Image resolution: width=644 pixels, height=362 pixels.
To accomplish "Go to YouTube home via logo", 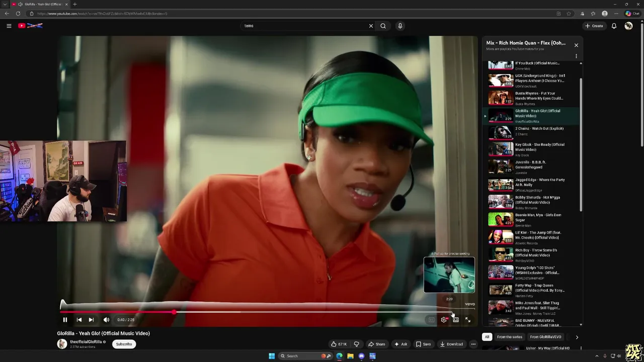I will [x=31, y=26].
